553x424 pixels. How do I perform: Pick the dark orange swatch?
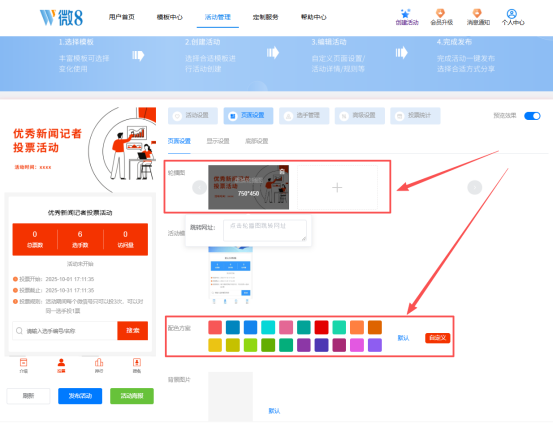click(375, 327)
